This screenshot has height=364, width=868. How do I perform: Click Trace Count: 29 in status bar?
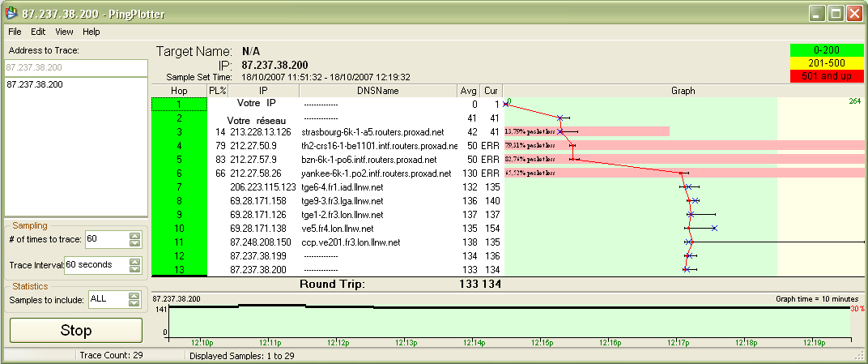click(111, 355)
